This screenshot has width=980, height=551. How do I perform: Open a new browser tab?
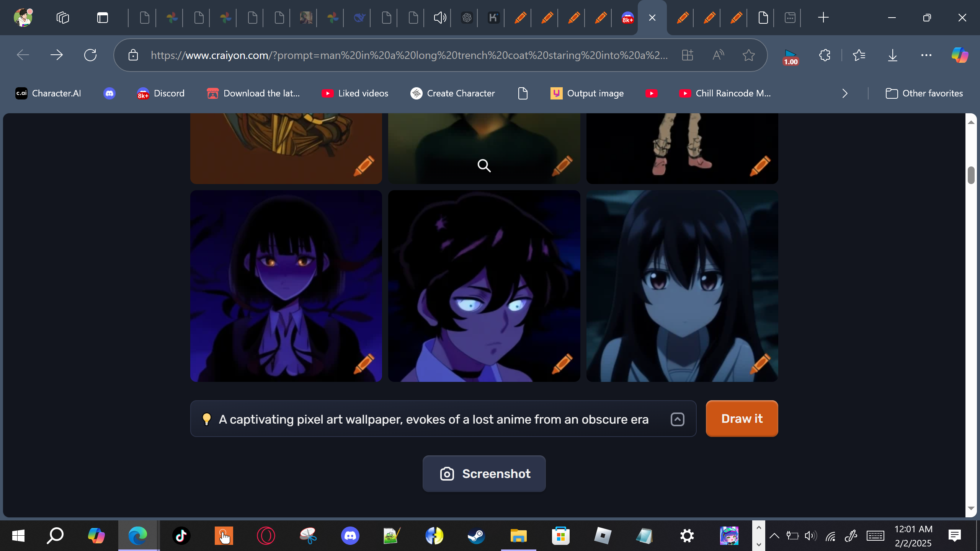[823, 18]
